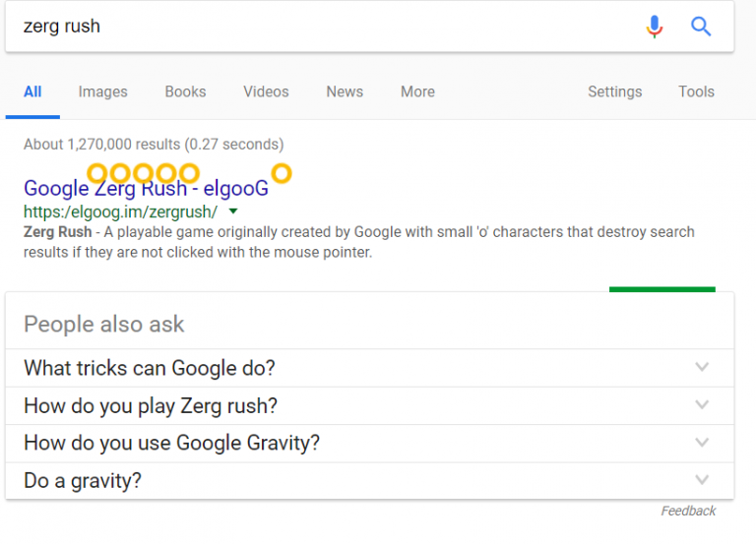This screenshot has width=756, height=544.
Task: Open the 'Google Zerg Rush - elgooG' result
Action: pyautogui.click(x=146, y=189)
